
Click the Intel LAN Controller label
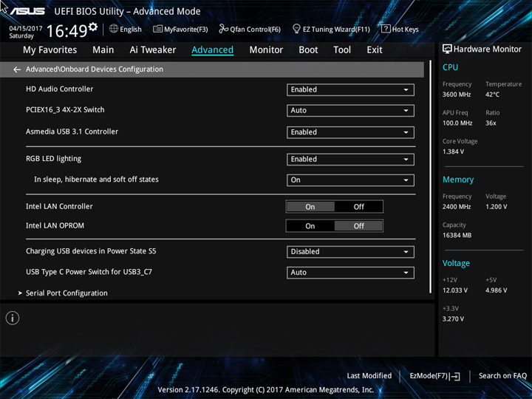point(59,206)
